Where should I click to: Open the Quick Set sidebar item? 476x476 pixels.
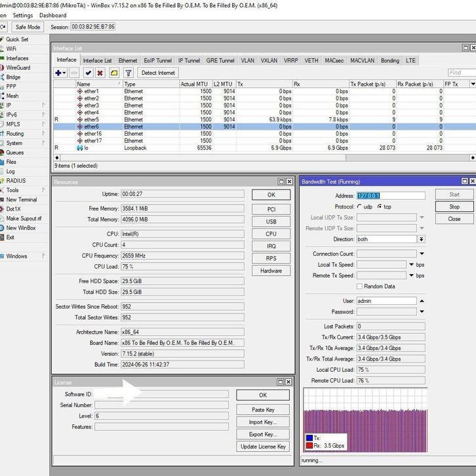pos(17,39)
